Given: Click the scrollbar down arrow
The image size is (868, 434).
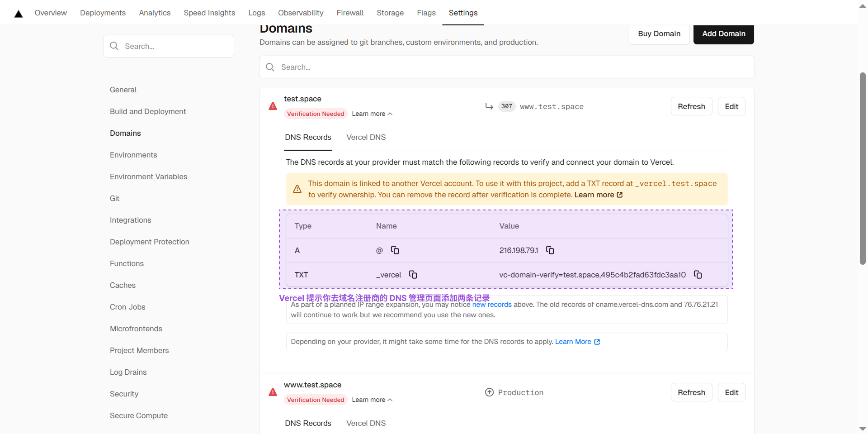Looking at the screenshot, I should [863, 429].
